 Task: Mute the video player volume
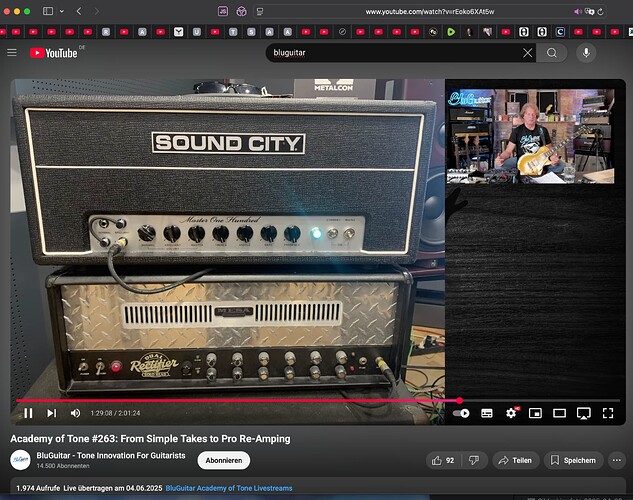point(75,413)
